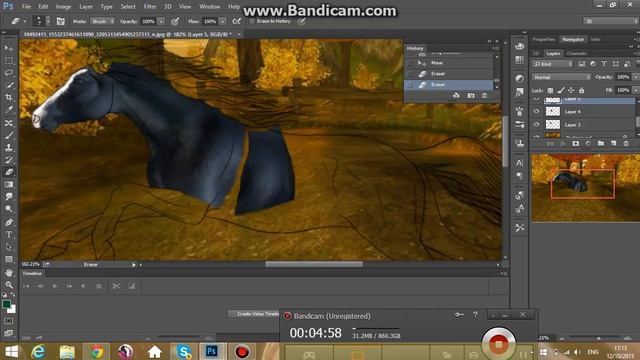The height and width of the screenshot is (360, 640).
Task: Open the Opacity slider arrow in options bar
Action: pyautogui.click(x=161, y=21)
